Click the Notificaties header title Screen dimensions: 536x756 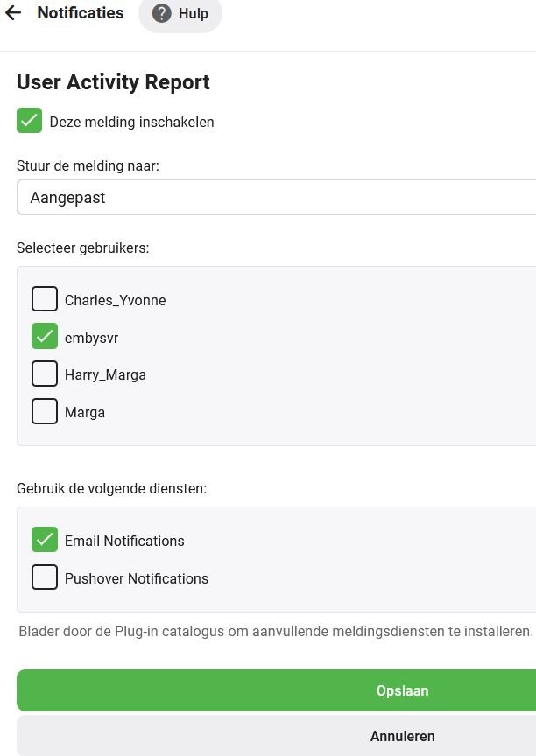click(x=81, y=13)
